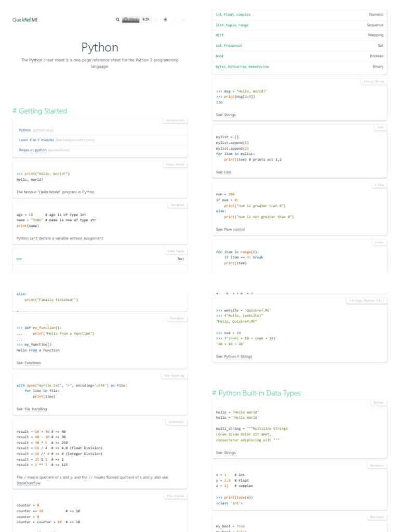Follow the 'See: Flow control' link
The image size is (399, 532).
point(234,229)
